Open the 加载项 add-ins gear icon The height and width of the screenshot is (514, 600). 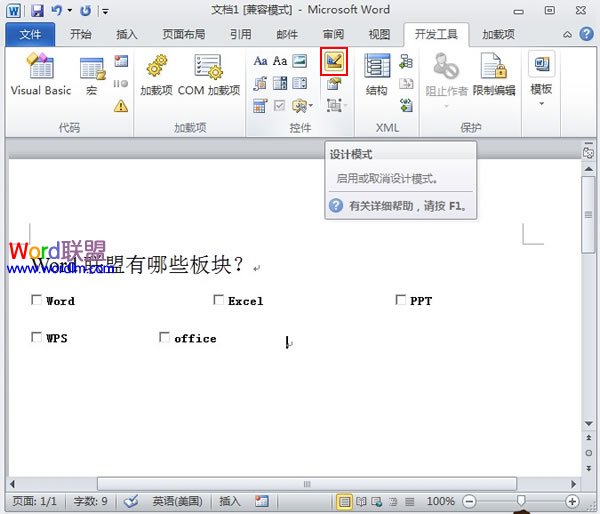[x=156, y=75]
